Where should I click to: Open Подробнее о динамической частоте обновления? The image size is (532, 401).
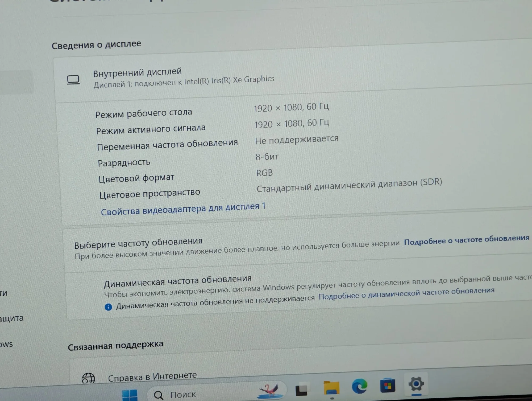coord(406,293)
